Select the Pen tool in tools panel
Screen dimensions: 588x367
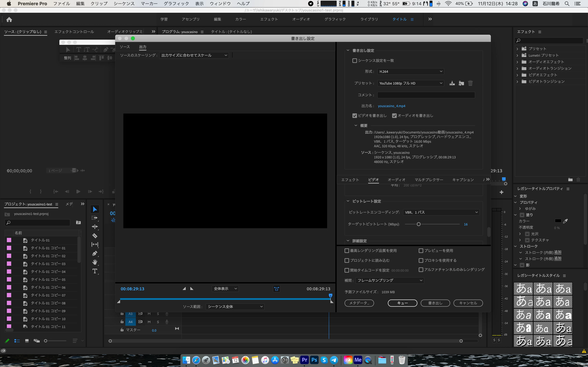[x=95, y=253]
